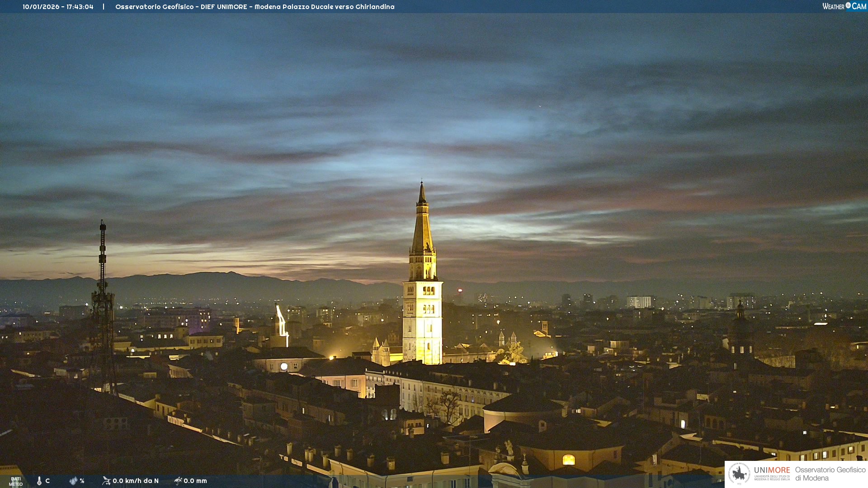This screenshot has height=488, width=868.
Task: Click the UNIMORE round seal emblem
Action: (x=739, y=474)
